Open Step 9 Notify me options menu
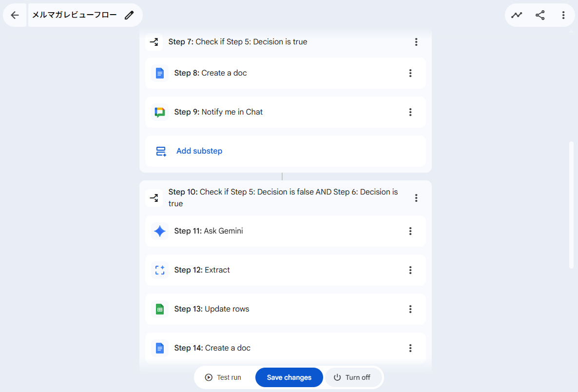 coord(410,112)
